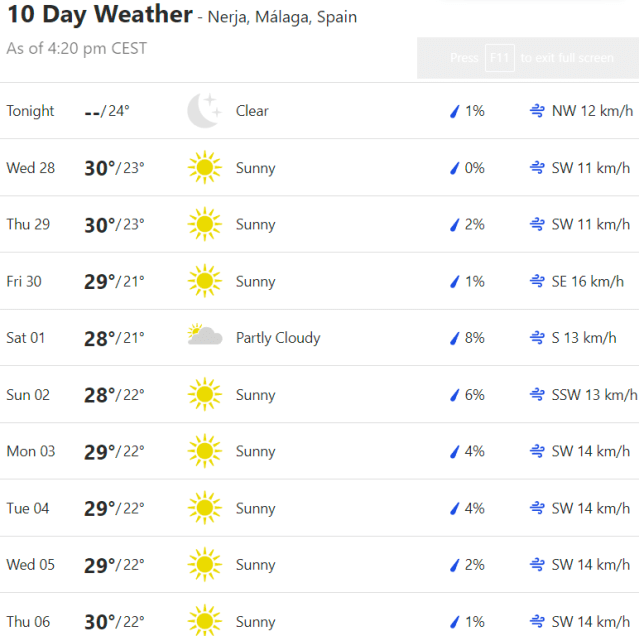Click the clear moon icon for Tonight
The image size is (639, 636).
tap(204, 111)
